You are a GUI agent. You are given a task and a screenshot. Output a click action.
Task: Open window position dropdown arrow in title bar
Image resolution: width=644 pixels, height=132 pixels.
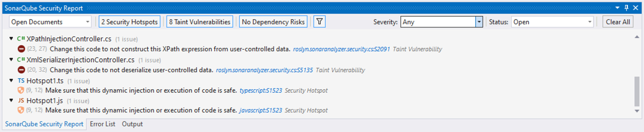(x=617, y=8)
